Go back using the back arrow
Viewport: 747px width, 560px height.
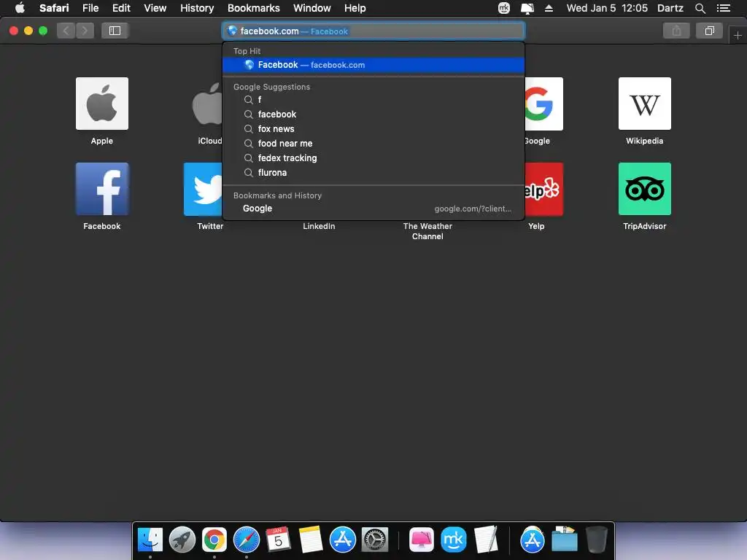pos(66,31)
